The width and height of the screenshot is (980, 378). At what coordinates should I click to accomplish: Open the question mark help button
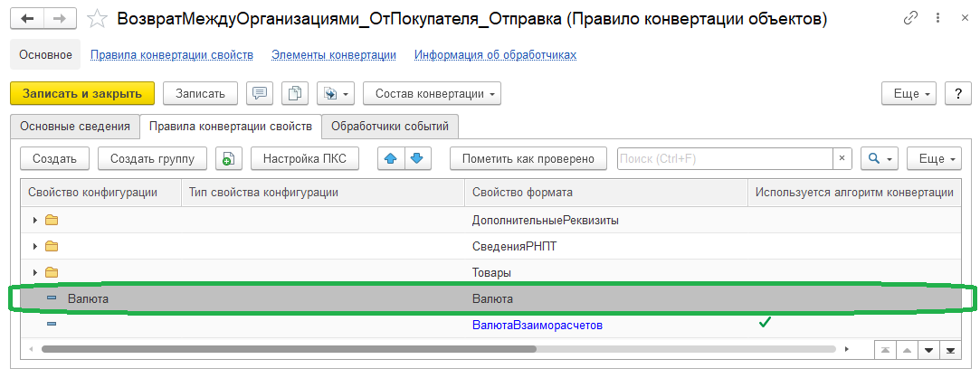coord(958,94)
